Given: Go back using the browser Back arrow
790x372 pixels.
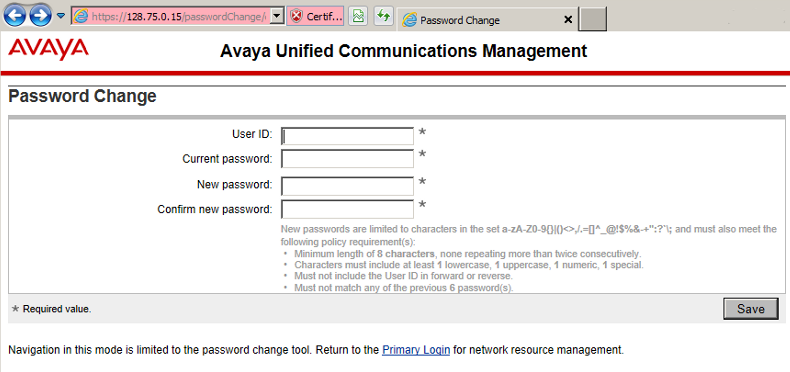Looking at the screenshot, I should tap(15, 16).
